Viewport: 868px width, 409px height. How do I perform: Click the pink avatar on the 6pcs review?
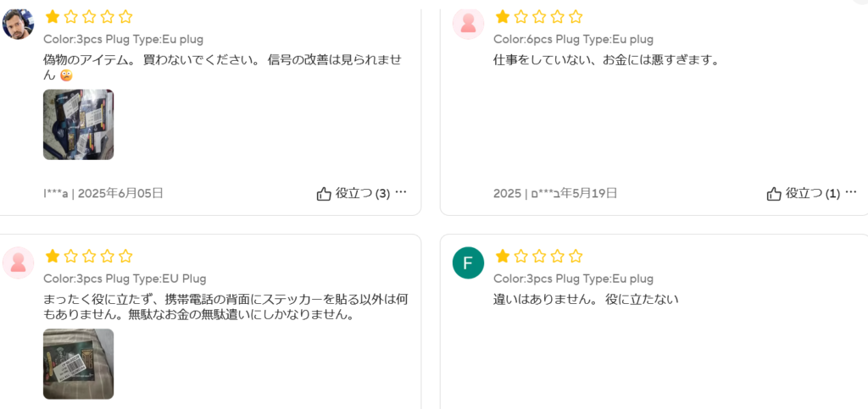468,24
